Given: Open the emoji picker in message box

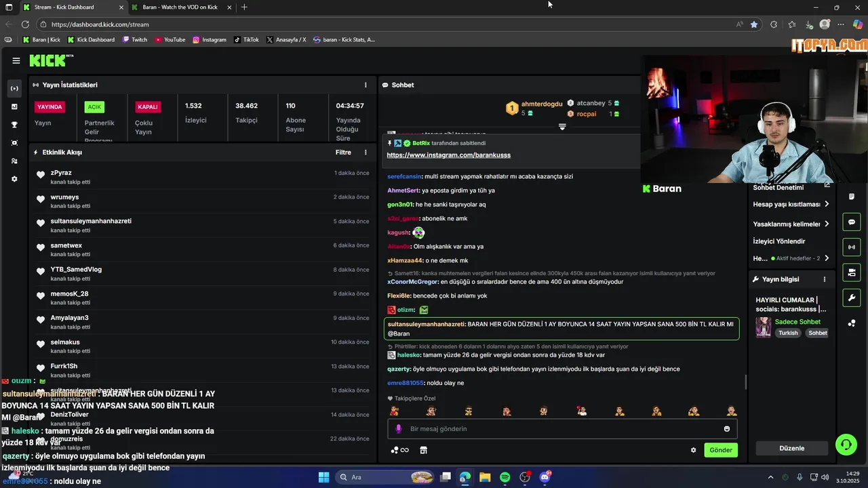Looking at the screenshot, I should [x=727, y=429].
